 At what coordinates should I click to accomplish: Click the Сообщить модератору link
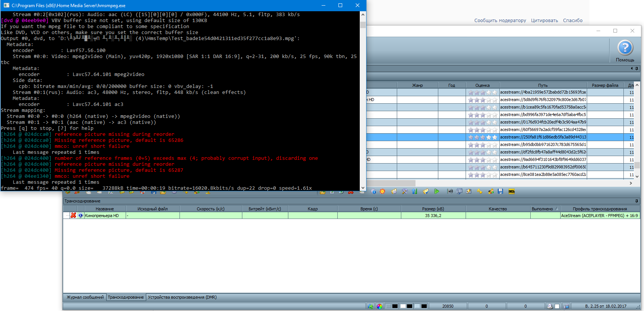coord(500,21)
